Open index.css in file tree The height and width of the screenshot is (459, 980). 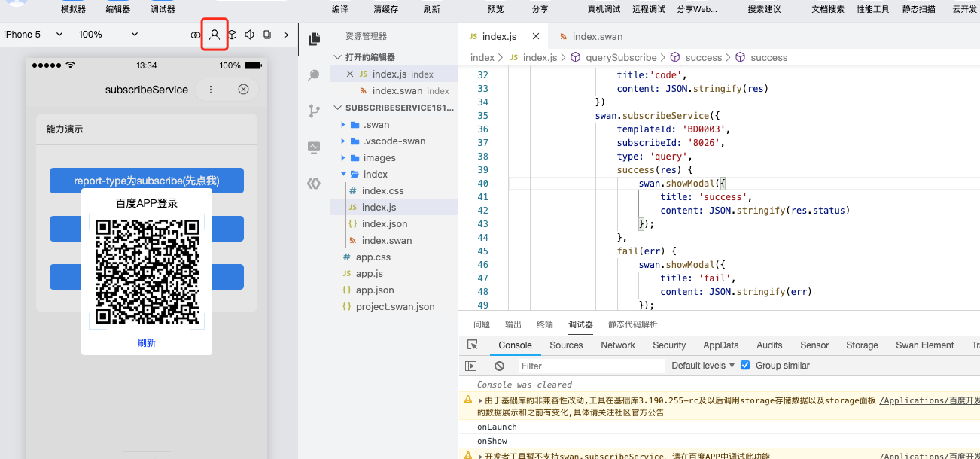[x=382, y=190]
